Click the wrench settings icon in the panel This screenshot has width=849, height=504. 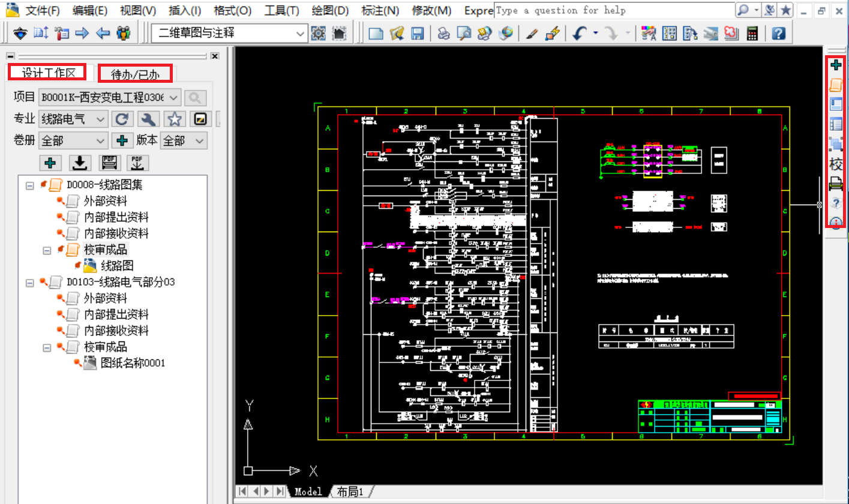pos(148,119)
